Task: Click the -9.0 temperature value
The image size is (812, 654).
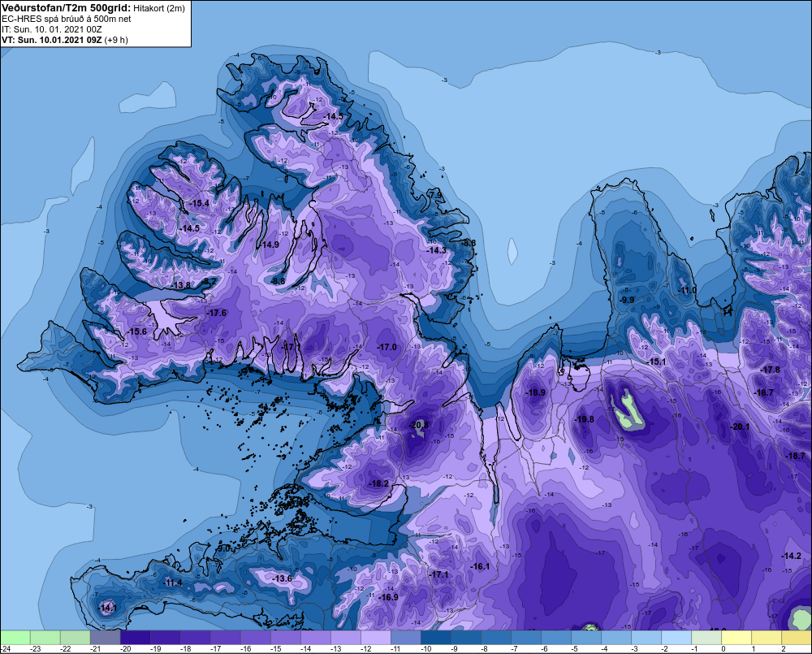Action: point(223,548)
